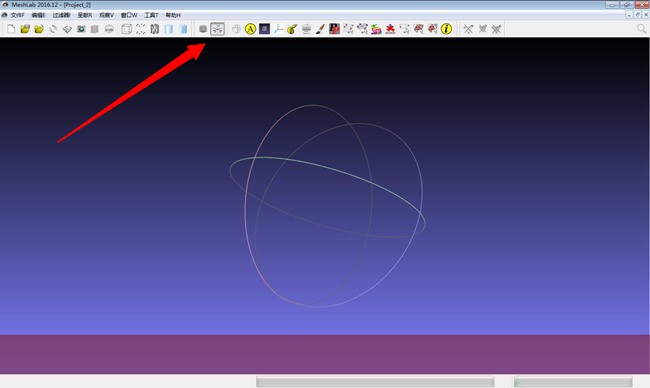Click the axis manipulator tool icon
Image resolution: width=650 pixels, height=388 pixels.
click(278, 29)
